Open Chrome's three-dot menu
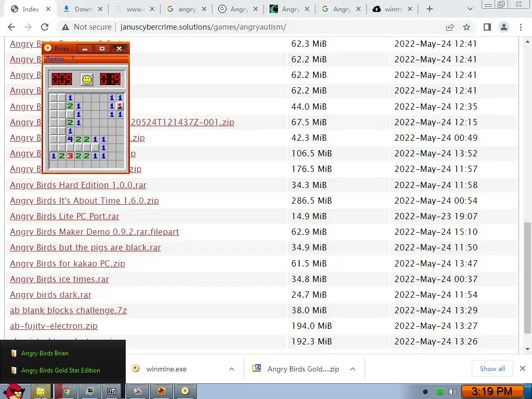Viewport: 532px width, 399px height. tap(521, 27)
